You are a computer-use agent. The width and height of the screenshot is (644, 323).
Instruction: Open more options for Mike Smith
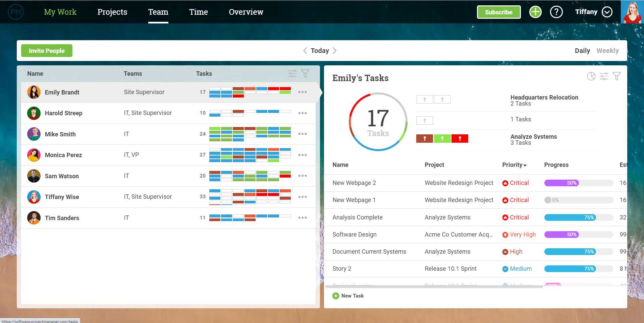(x=303, y=134)
